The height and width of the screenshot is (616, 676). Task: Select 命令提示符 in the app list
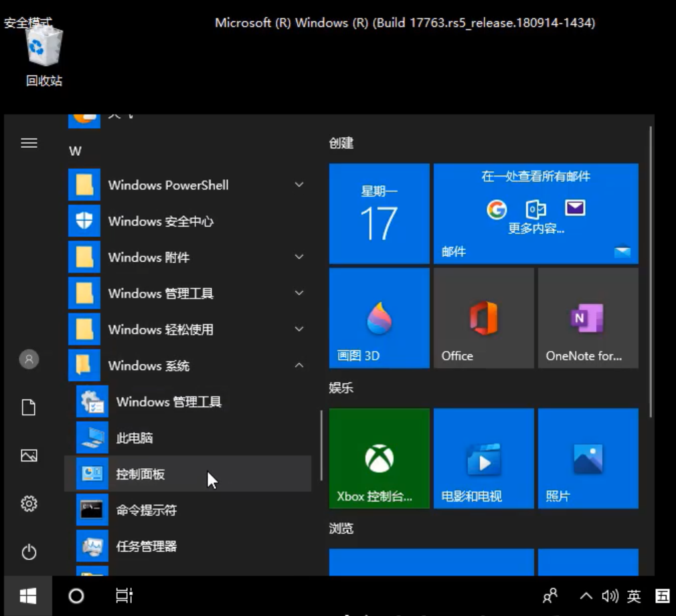146,510
